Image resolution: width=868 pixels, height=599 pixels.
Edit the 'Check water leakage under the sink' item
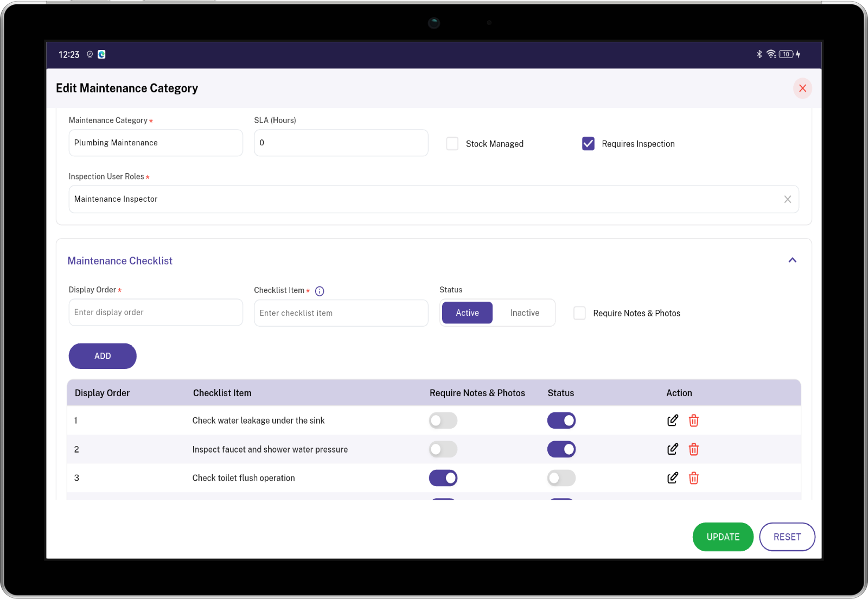(x=673, y=420)
